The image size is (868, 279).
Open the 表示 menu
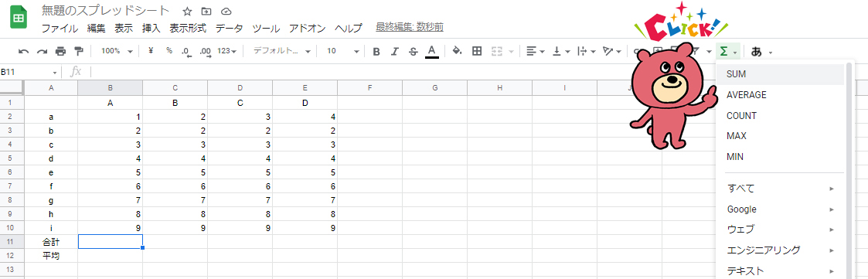tap(124, 29)
